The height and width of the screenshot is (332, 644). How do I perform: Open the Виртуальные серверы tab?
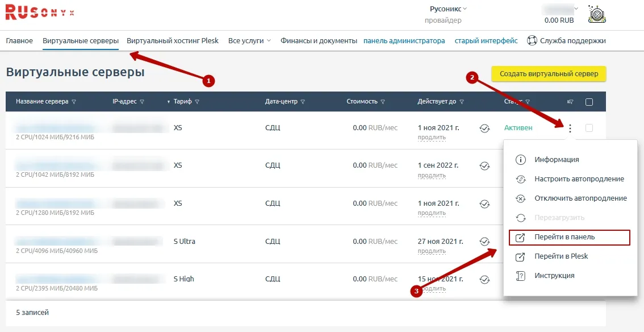(81, 41)
